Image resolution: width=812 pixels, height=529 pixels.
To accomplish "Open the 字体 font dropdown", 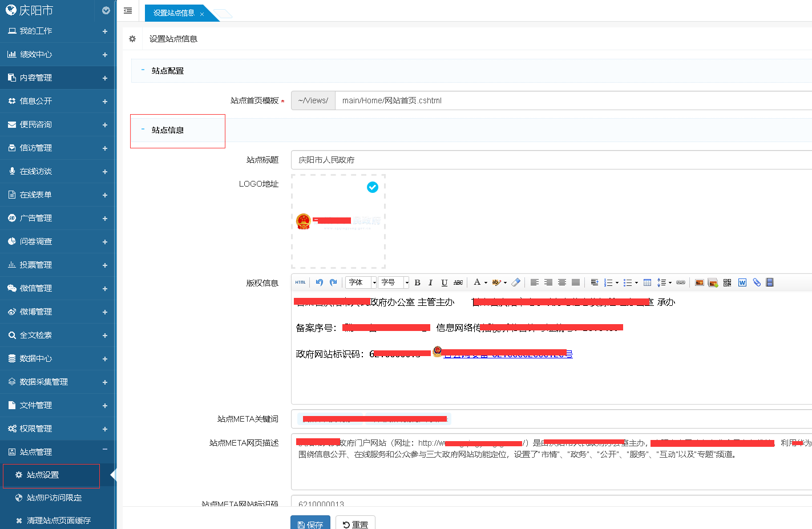I will click(361, 282).
